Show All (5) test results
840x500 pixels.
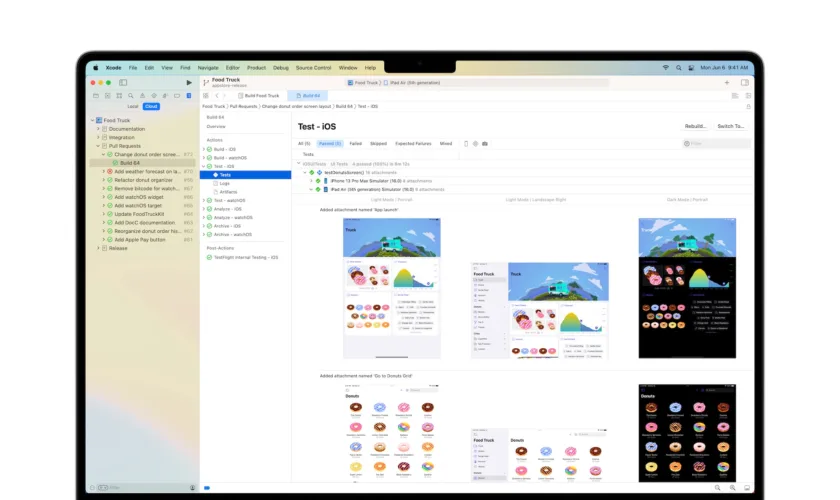coord(304,144)
